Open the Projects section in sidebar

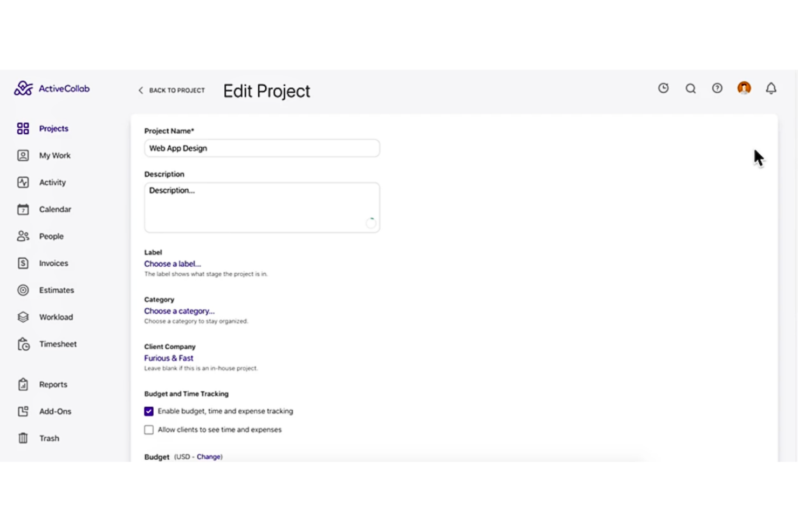point(53,128)
